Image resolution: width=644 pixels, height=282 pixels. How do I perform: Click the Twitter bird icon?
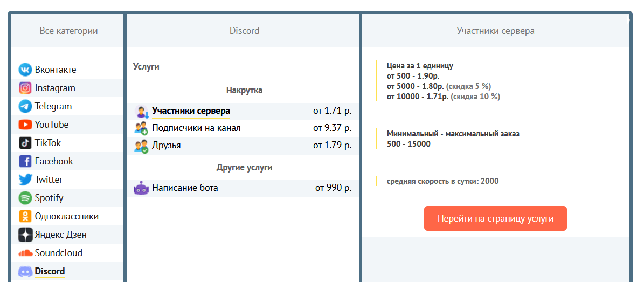(25, 180)
